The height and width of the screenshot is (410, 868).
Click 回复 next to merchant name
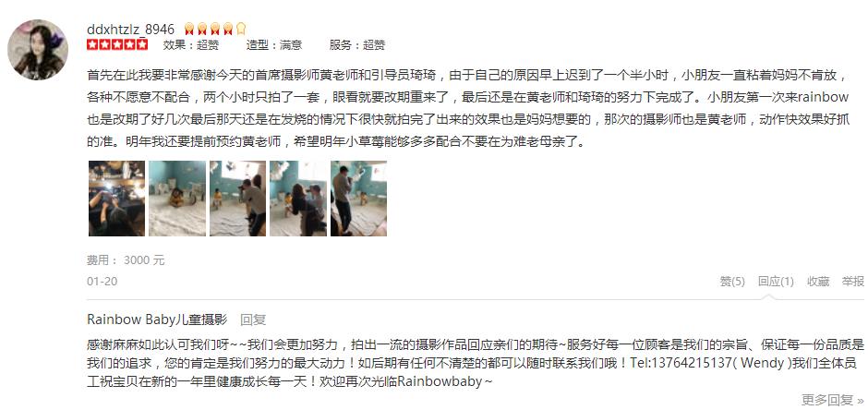(x=253, y=320)
